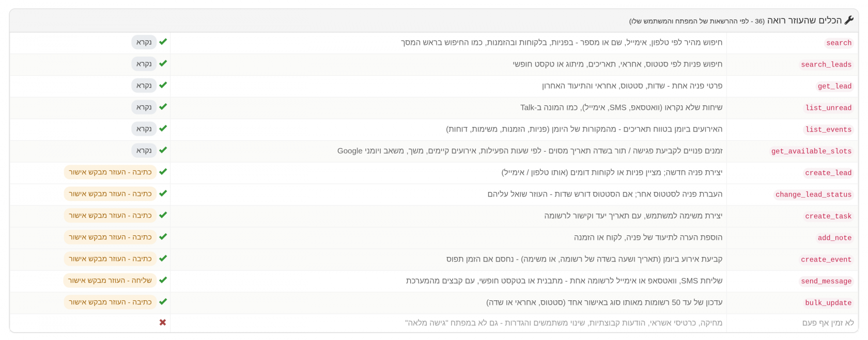Click the 'bulk_update' tool name
Screen dimensions: 868x340
[828, 303]
